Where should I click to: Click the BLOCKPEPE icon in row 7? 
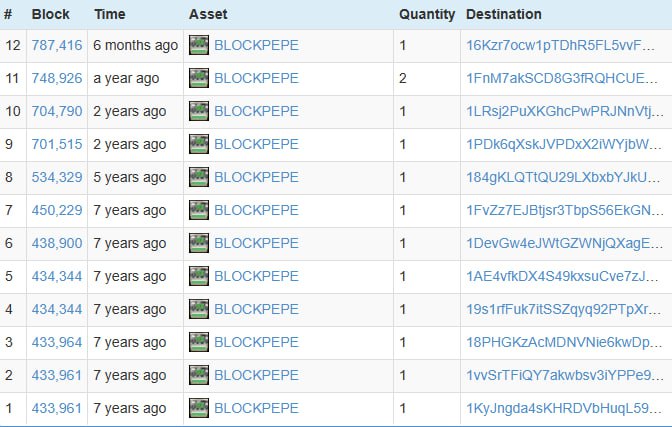pos(199,210)
